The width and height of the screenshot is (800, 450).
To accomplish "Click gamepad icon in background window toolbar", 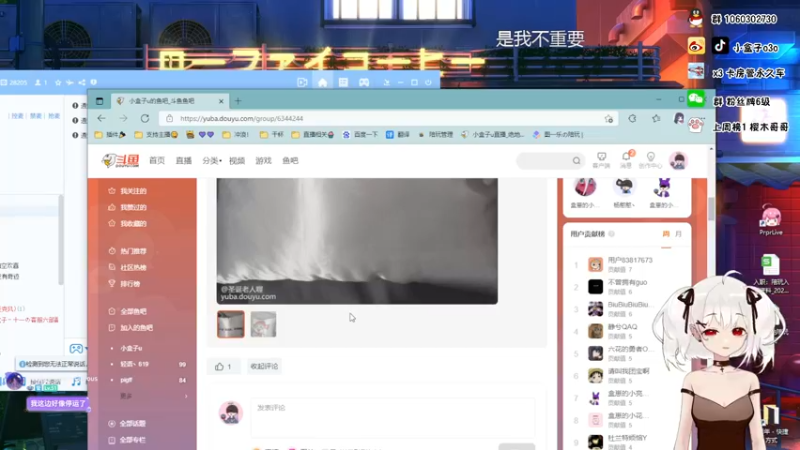I will coord(364,82).
